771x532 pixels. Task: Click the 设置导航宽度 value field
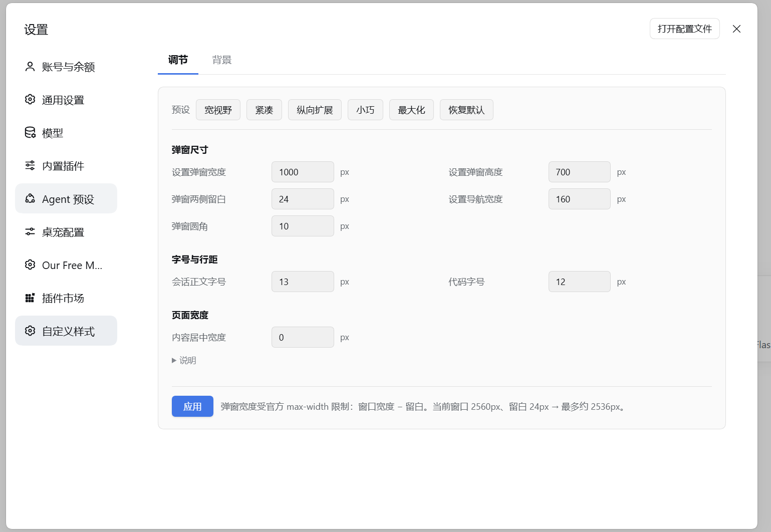pos(579,199)
